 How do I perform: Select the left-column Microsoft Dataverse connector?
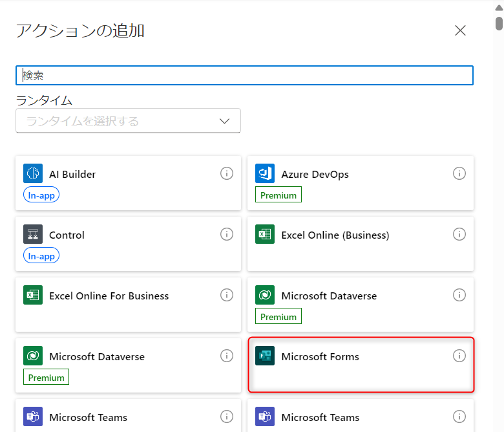[x=97, y=356]
